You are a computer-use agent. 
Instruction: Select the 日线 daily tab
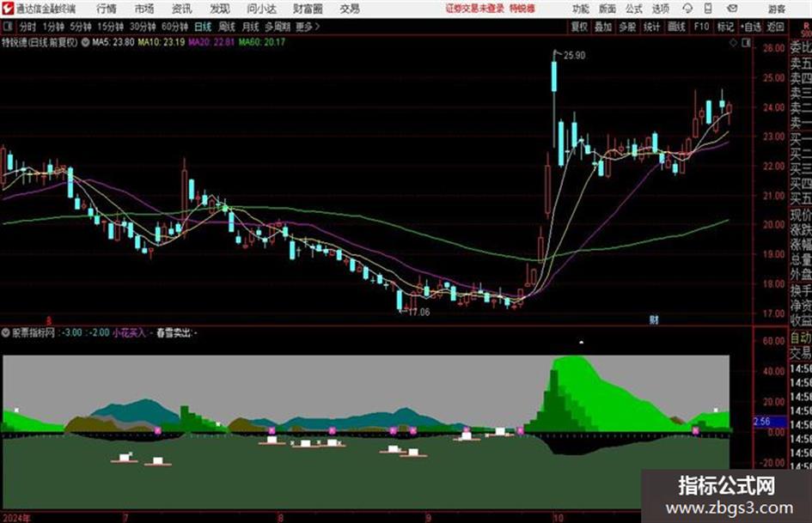click(203, 27)
